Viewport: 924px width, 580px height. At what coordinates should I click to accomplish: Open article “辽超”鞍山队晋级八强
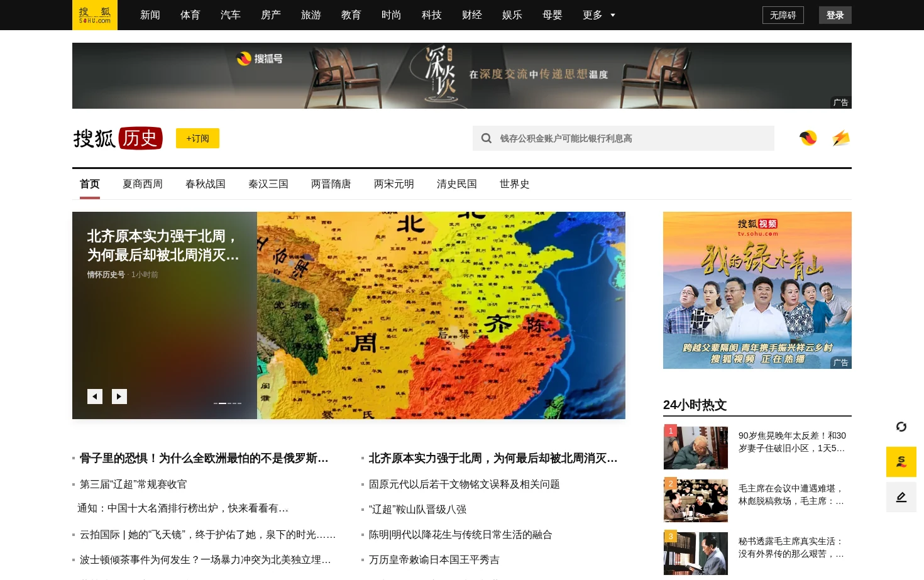[x=417, y=510]
